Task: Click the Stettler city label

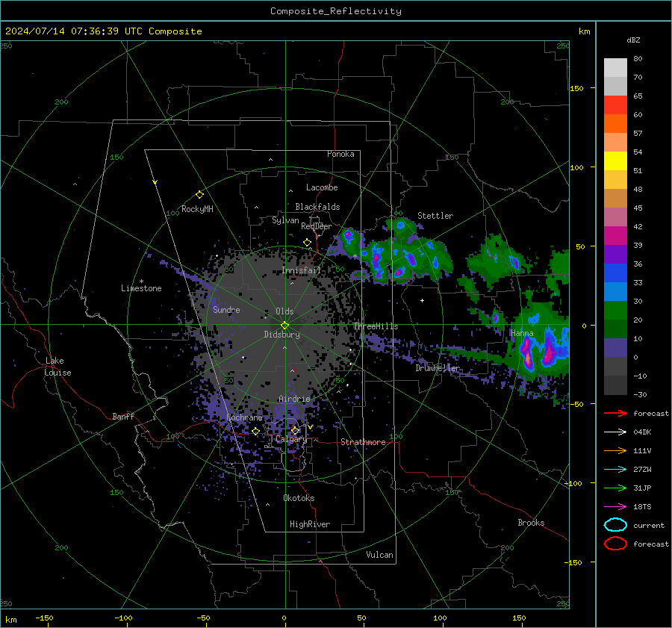Action: (x=435, y=216)
